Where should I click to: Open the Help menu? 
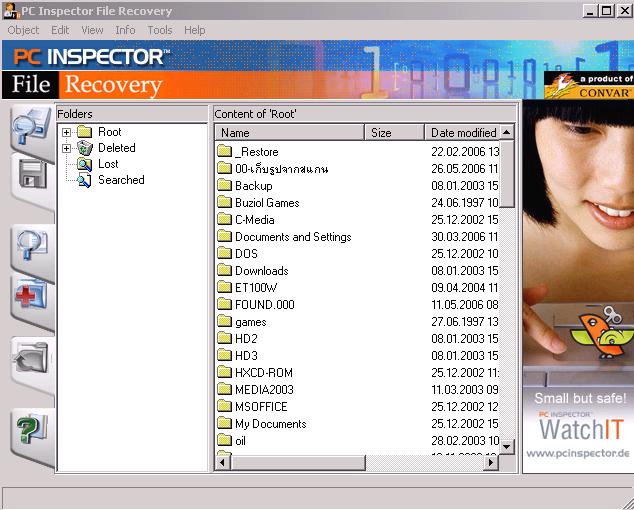[x=194, y=30]
